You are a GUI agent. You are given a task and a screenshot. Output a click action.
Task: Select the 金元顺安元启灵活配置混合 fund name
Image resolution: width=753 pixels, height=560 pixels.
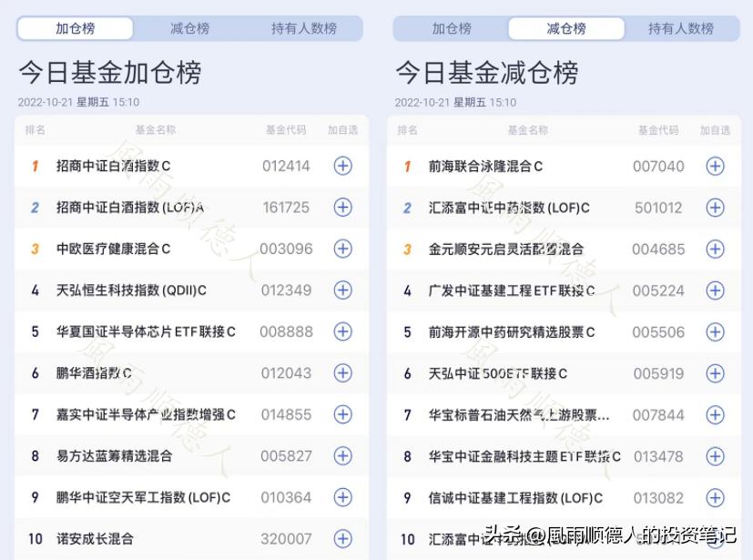tap(506, 249)
